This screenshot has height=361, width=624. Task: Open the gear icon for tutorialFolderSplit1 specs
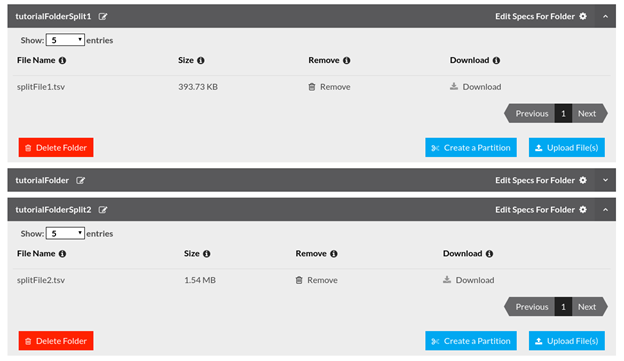point(583,16)
